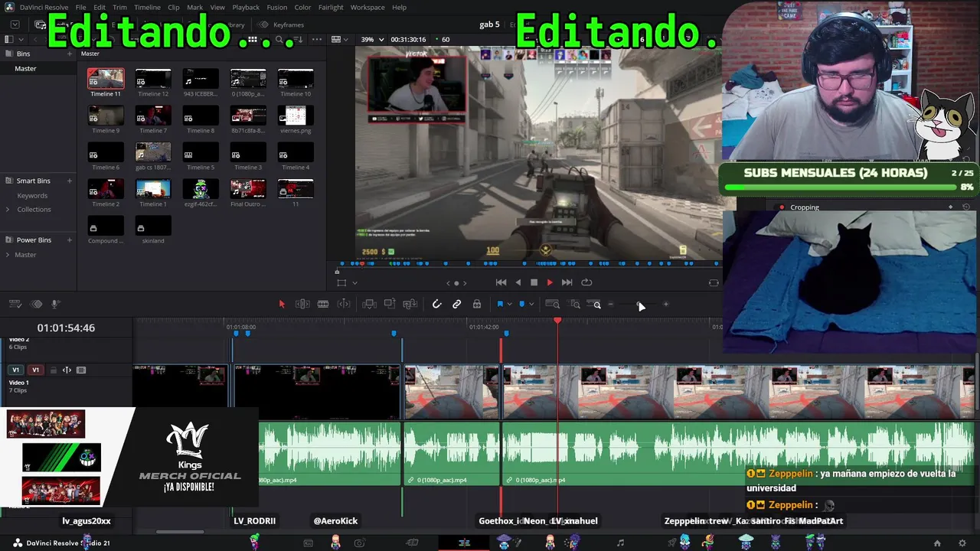Disable the Video 1 track filmstrip toggle

[x=81, y=370]
